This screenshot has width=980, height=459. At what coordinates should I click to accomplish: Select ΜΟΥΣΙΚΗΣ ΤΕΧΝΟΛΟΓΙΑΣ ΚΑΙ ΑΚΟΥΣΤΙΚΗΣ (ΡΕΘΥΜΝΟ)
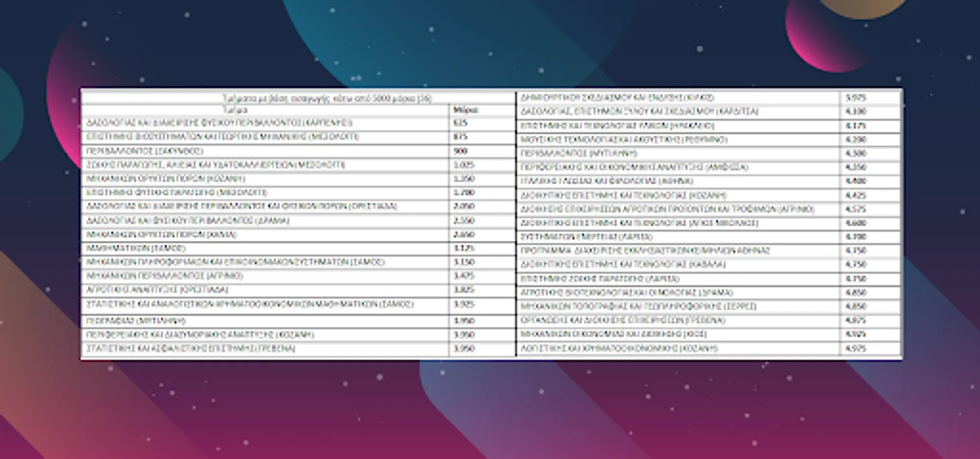point(624,139)
